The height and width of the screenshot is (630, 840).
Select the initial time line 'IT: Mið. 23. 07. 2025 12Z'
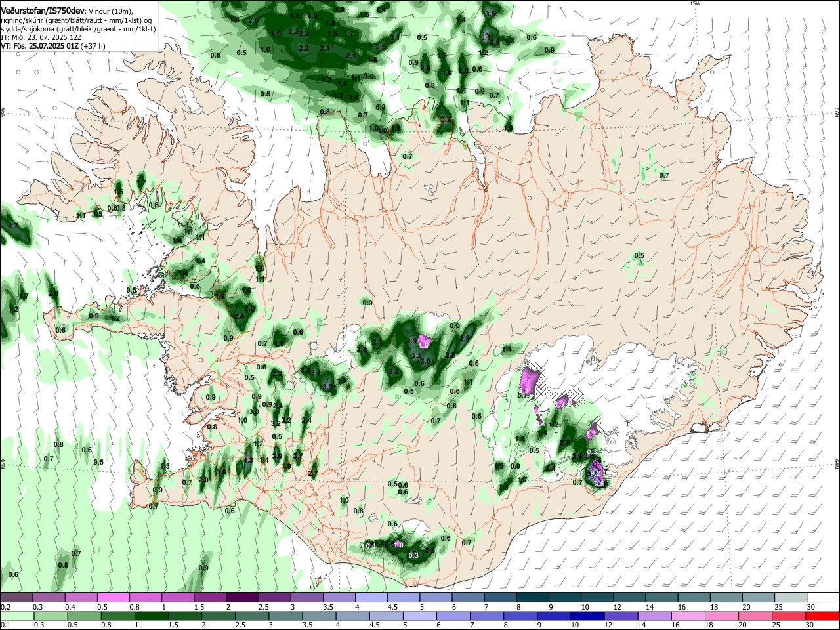(x=41, y=37)
